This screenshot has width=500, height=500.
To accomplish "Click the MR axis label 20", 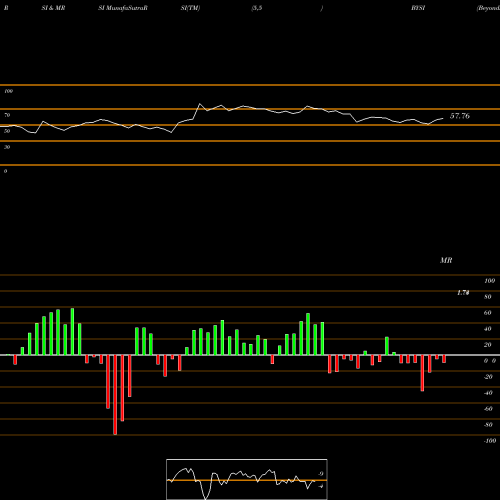I will 488,345.
